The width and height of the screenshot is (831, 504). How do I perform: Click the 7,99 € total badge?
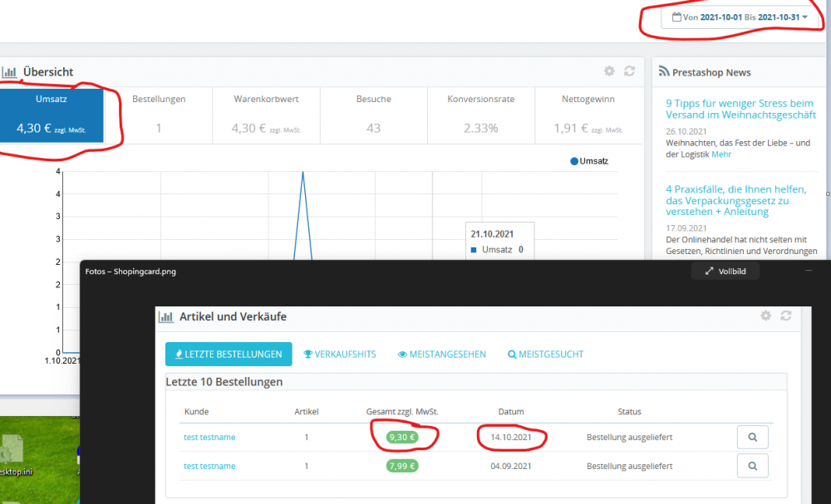coord(402,466)
